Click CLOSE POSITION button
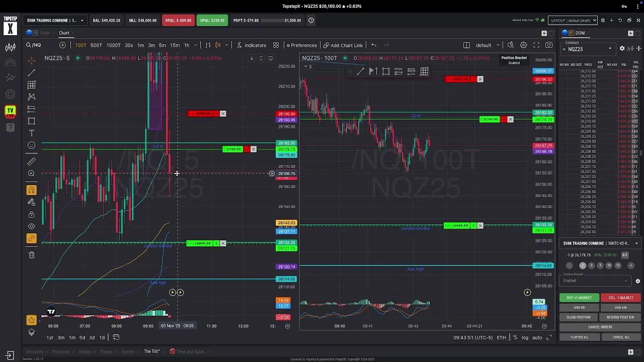Viewport: 644px width, 362px height. tap(579, 317)
